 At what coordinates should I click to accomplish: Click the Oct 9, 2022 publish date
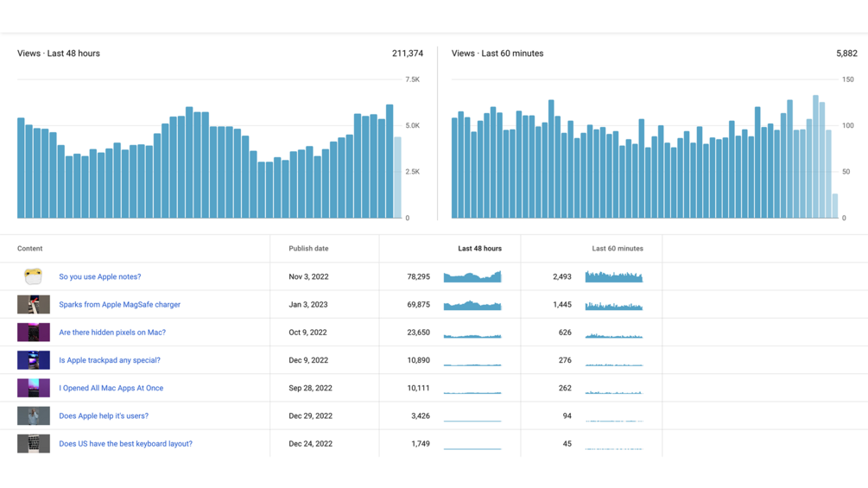click(307, 333)
